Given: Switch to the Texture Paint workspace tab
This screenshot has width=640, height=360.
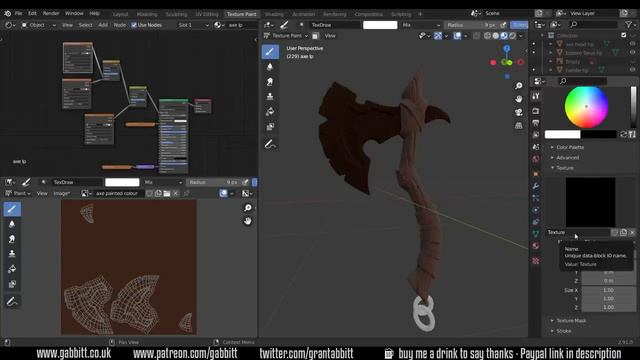Looking at the screenshot, I should 242,14.
